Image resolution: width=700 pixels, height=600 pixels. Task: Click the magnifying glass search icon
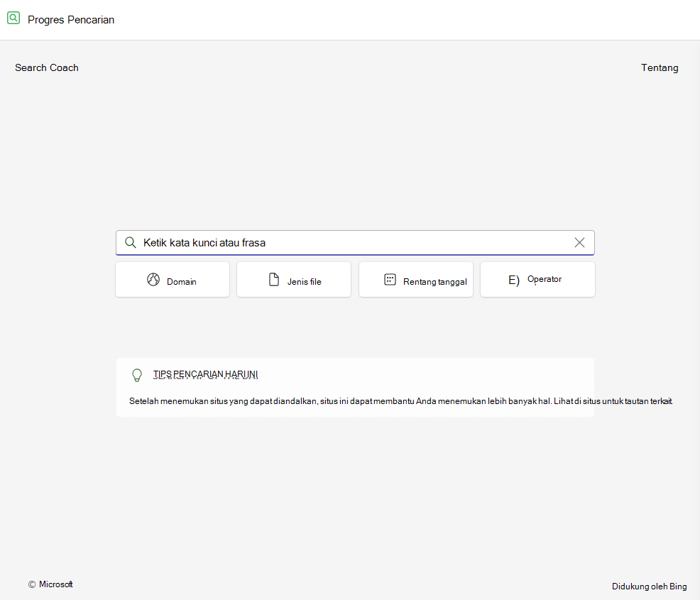pyautogui.click(x=131, y=242)
